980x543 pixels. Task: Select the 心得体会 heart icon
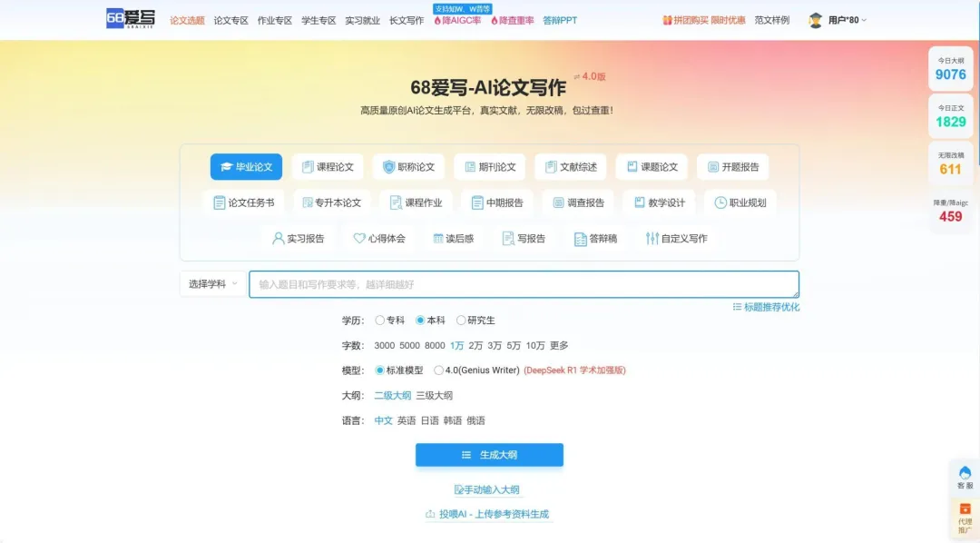(359, 239)
